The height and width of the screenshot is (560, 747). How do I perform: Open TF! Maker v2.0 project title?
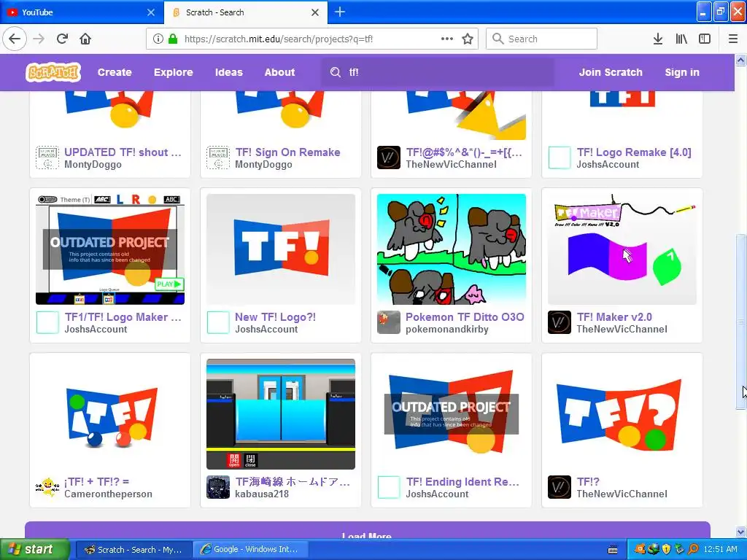click(614, 317)
